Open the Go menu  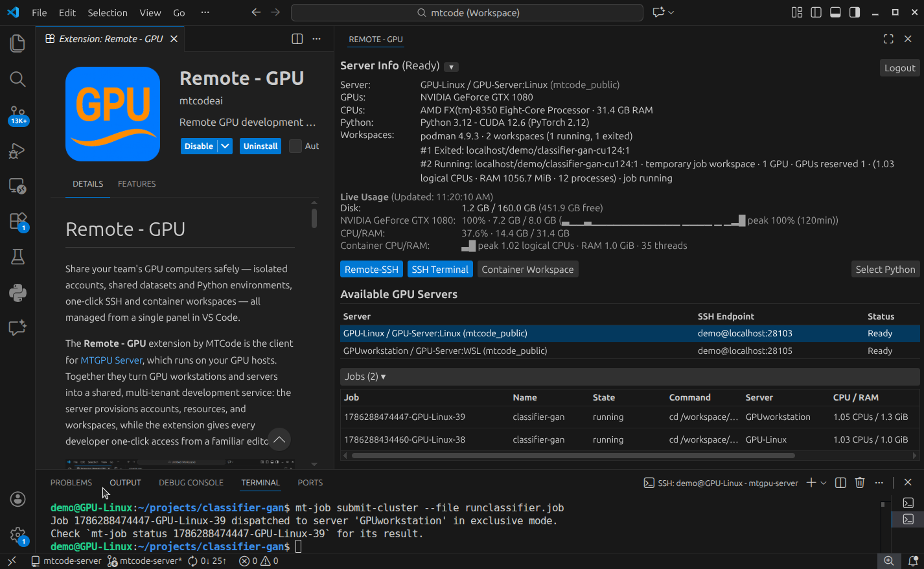pos(179,12)
